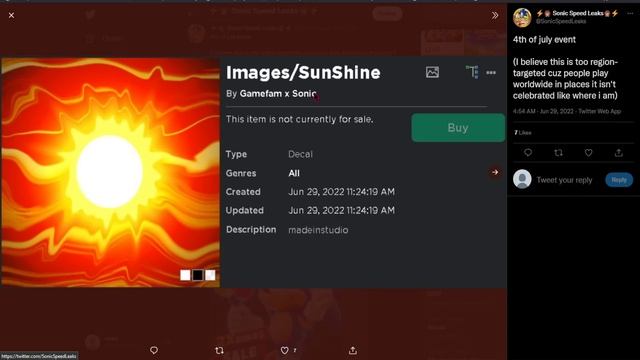Image resolution: width=640 pixels, height=360 pixels.
Task: Click the heart icon under the image
Action: [284, 350]
